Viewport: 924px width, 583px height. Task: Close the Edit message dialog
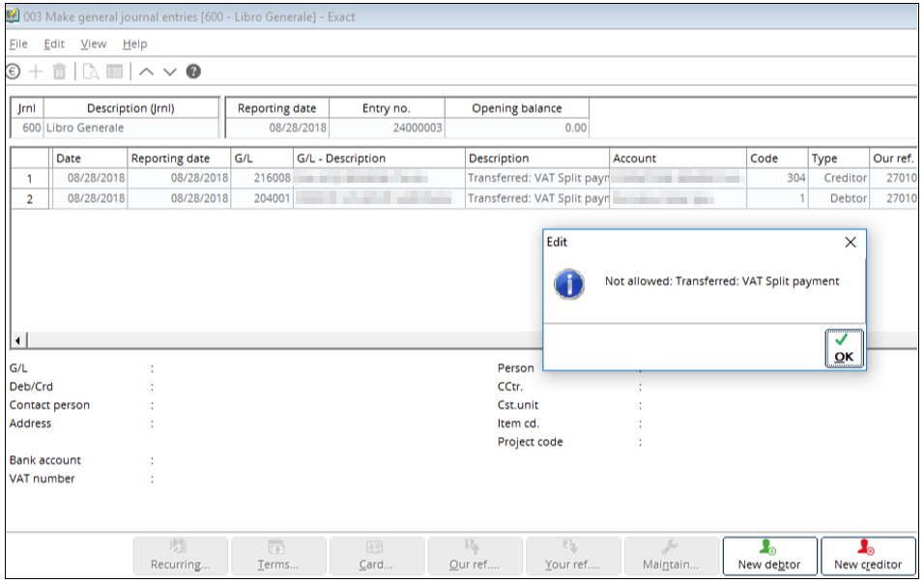(x=851, y=243)
